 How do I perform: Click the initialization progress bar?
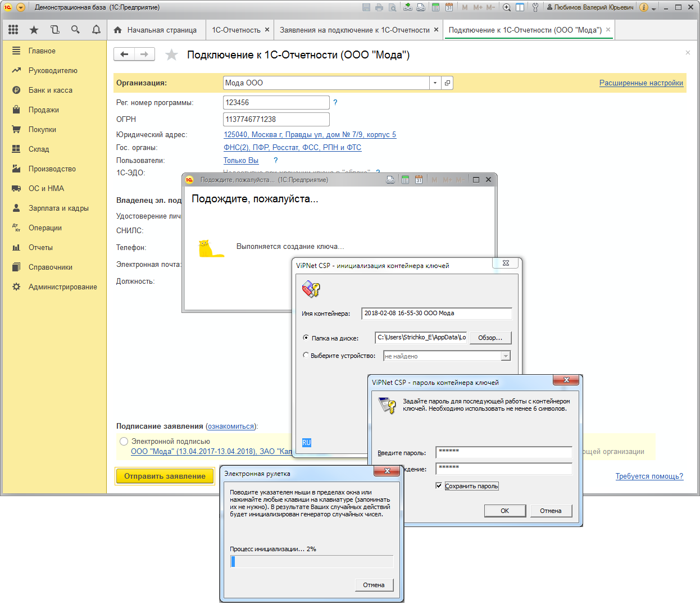[312, 561]
